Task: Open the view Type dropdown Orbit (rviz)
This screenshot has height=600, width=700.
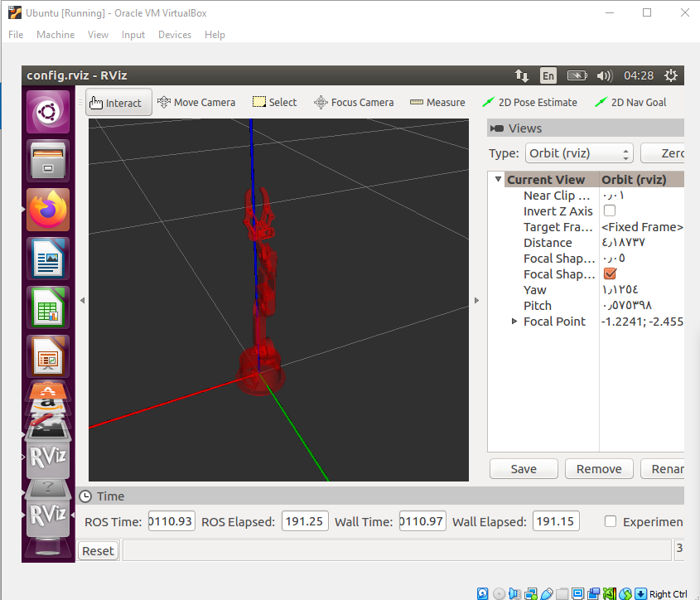Action: click(579, 153)
